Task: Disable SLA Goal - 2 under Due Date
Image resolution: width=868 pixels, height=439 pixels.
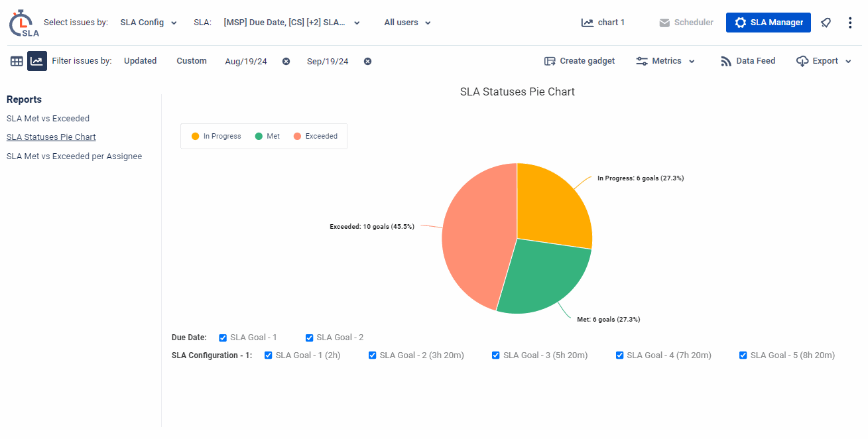Action: pos(309,338)
